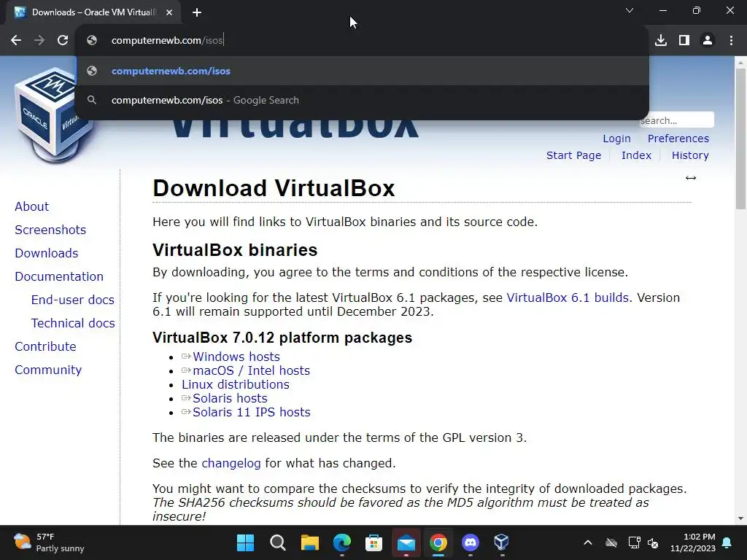Image resolution: width=747 pixels, height=560 pixels.
Task: Go back with the browser back arrow
Action: pos(16,41)
